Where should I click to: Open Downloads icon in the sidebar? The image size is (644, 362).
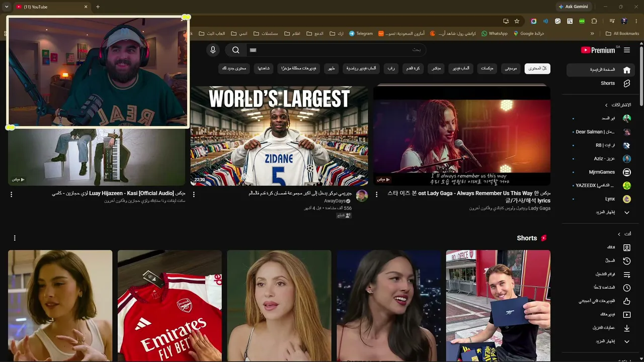(627, 328)
